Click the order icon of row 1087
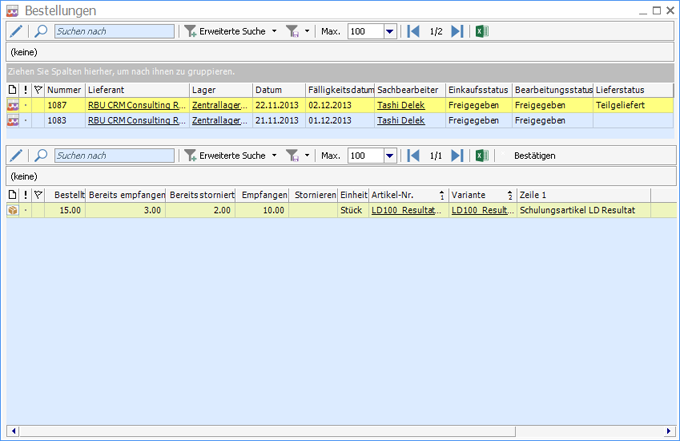Viewport: 680px width, 441px height. coord(13,105)
